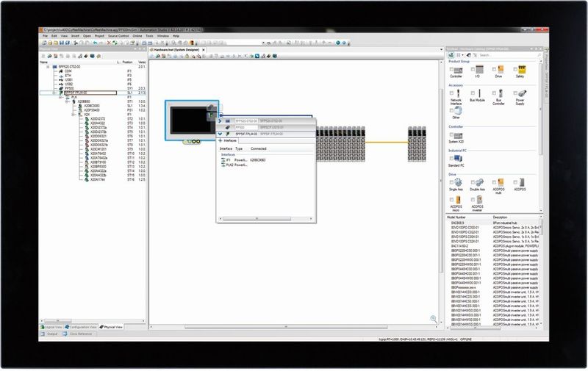Click the Interfaces tab in popup
The image size is (588, 371).
pyautogui.click(x=228, y=141)
